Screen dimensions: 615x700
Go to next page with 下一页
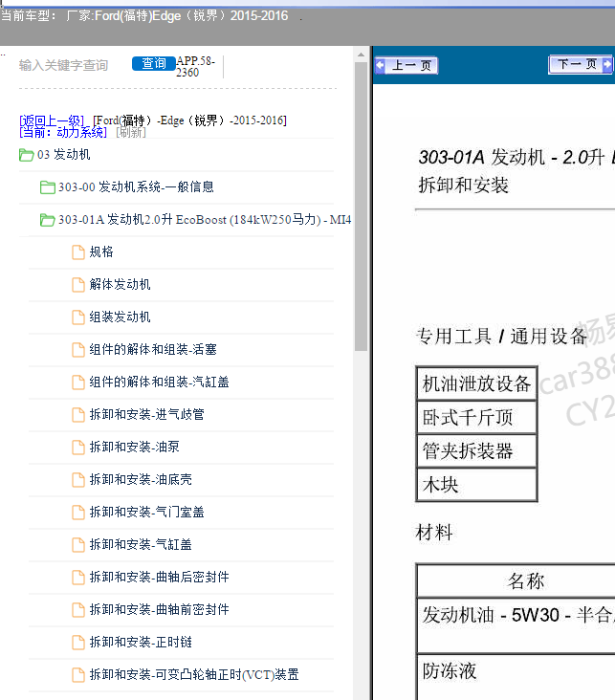(581, 65)
